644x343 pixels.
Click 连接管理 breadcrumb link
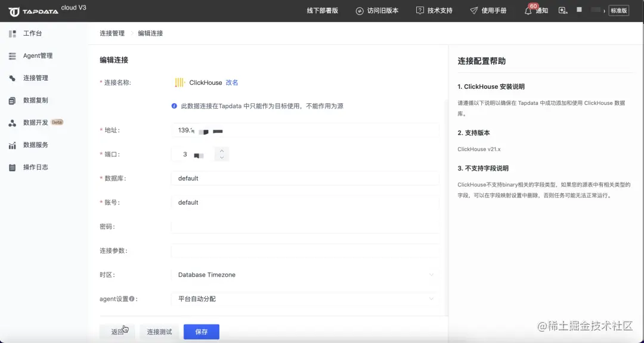pos(112,33)
